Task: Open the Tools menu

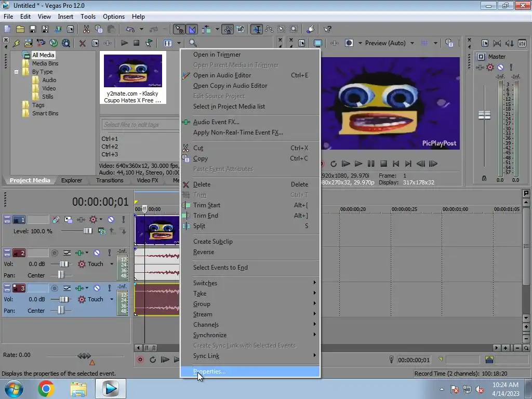Action: coord(88,16)
